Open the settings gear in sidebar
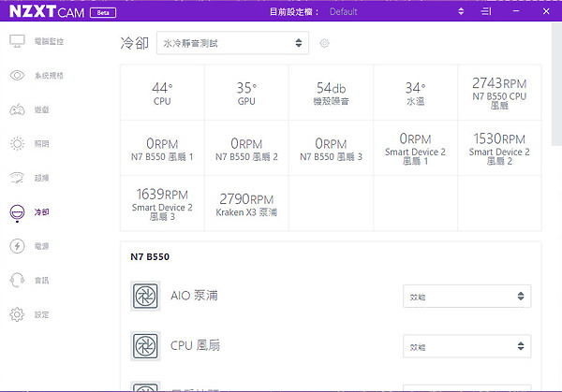This screenshot has width=562, height=392. click(x=17, y=314)
